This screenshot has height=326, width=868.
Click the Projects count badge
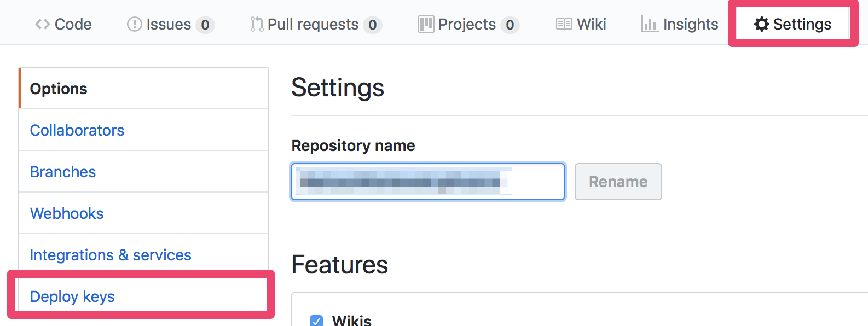tap(510, 25)
